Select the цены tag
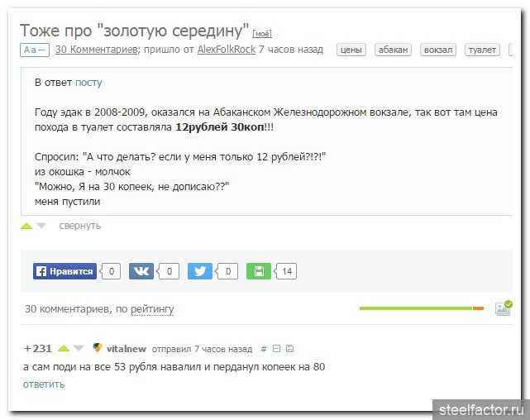Screen dimensions: 530x420 pyautogui.click(x=351, y=50)
